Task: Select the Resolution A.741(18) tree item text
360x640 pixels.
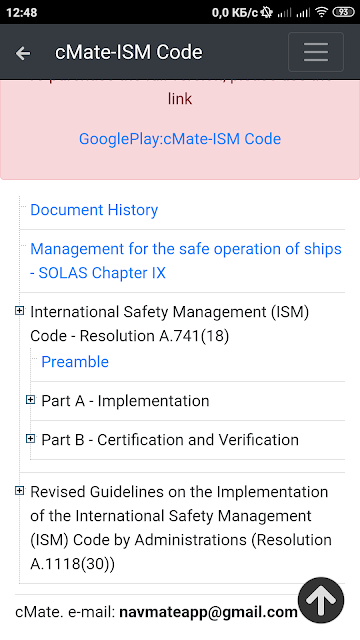Action: [170, 324]
